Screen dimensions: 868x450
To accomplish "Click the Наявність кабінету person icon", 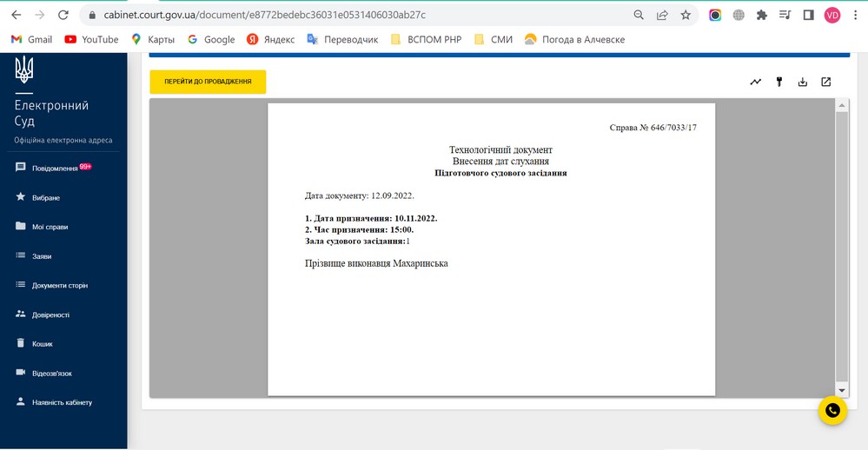I will pyautogui.click(x=21, y=401).
